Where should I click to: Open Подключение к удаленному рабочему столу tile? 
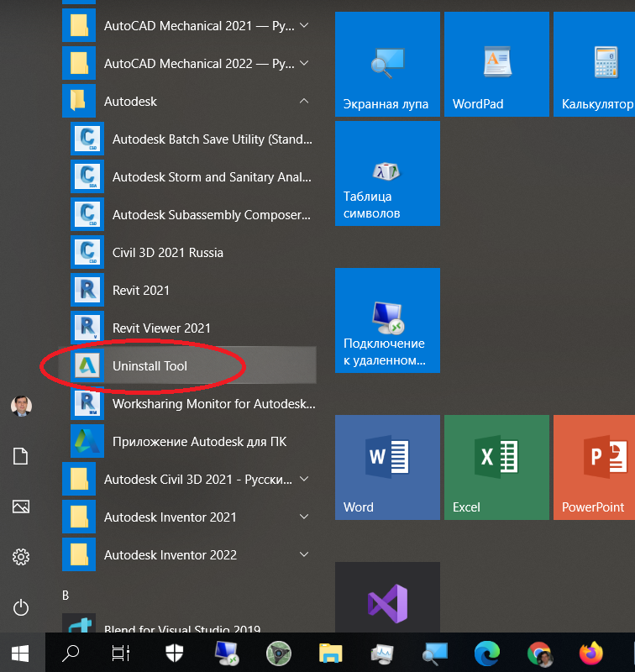pos(387,320)
